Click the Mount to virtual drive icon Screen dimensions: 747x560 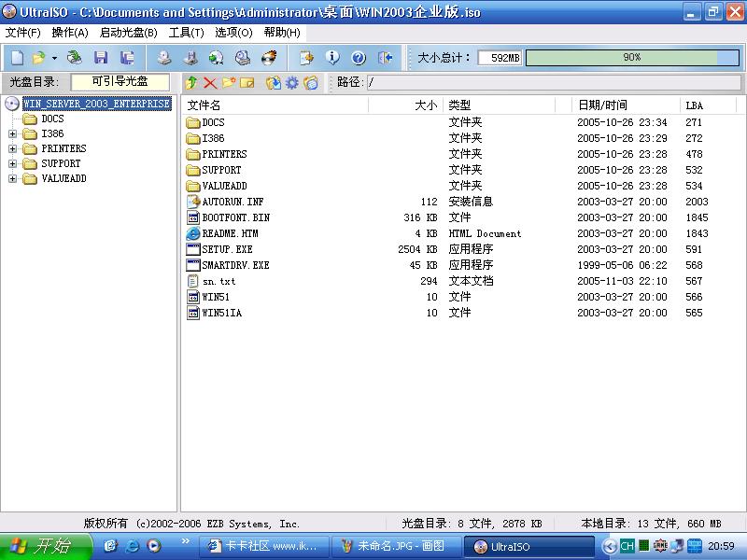point(243,58)
